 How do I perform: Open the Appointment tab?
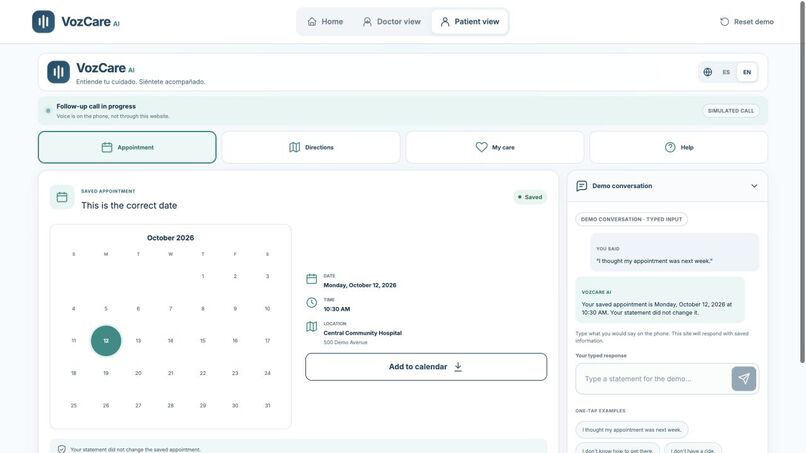click(127, 147)
